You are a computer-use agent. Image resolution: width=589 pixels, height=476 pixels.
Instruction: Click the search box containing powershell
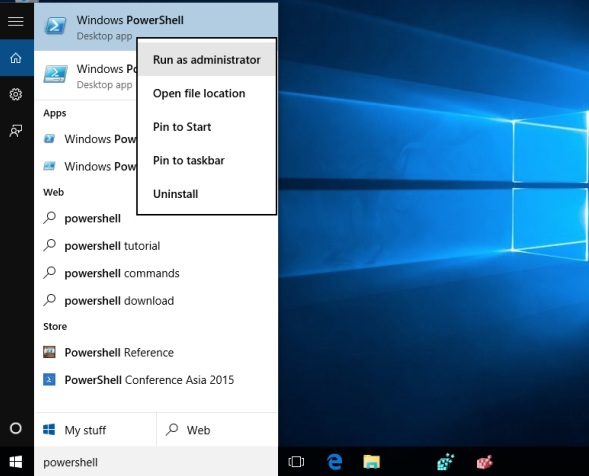pos(156,462)
